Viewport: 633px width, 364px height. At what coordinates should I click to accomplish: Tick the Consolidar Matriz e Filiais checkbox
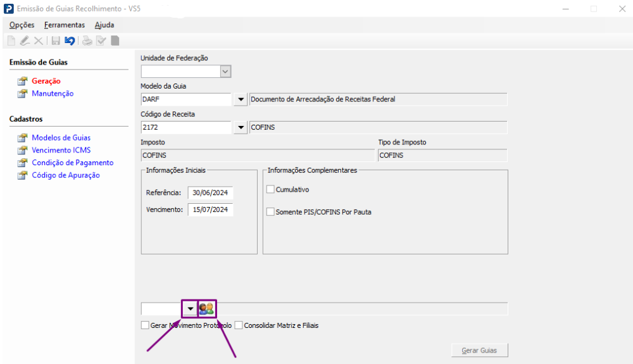[239, 325]
